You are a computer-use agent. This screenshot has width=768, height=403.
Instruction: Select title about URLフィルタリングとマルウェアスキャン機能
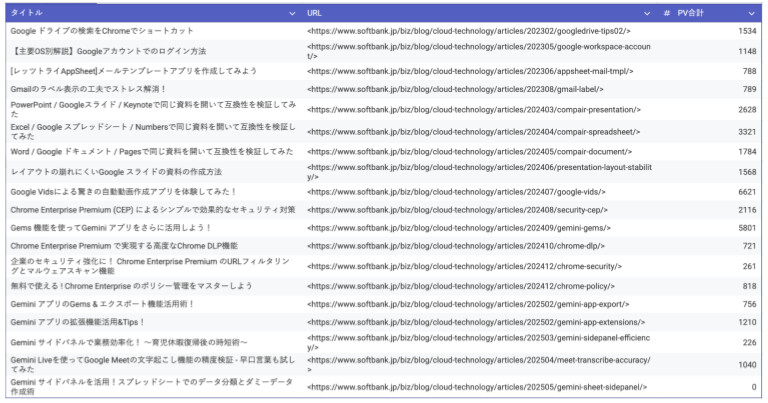(x=150, y=266)
